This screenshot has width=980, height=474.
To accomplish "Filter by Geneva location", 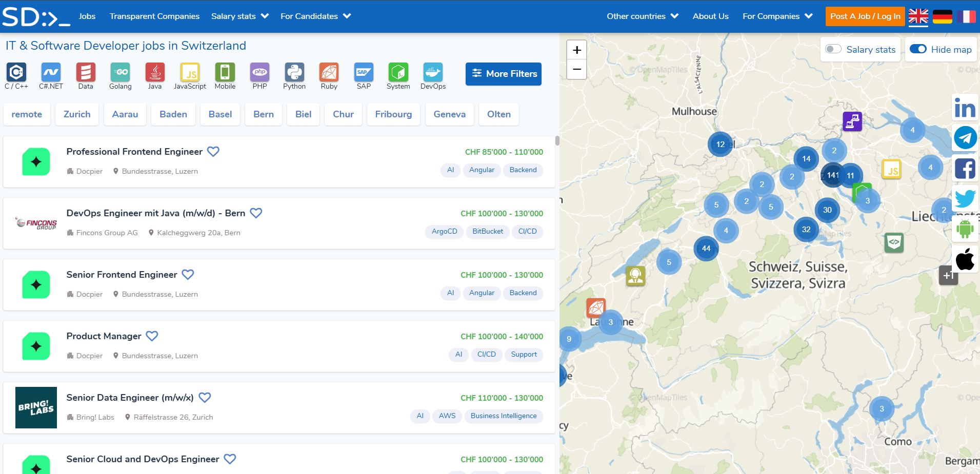I will point(450,114).
